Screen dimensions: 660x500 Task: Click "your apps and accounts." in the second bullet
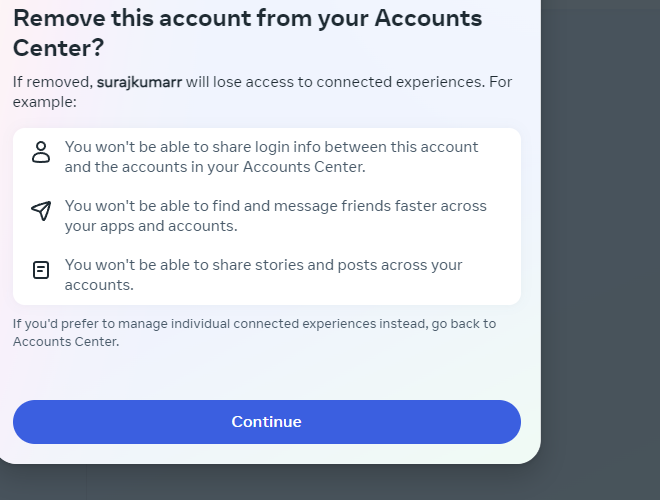(x=151, y=226)
